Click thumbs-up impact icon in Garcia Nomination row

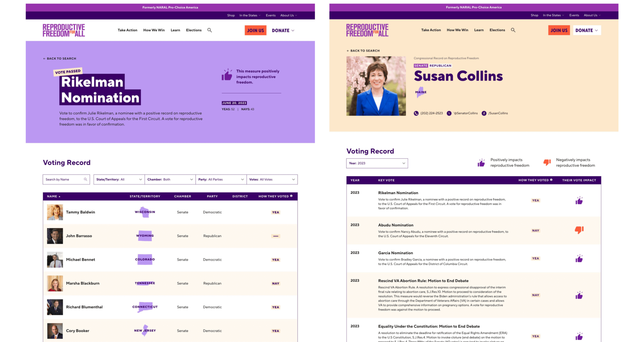click(x=579, y=259)
